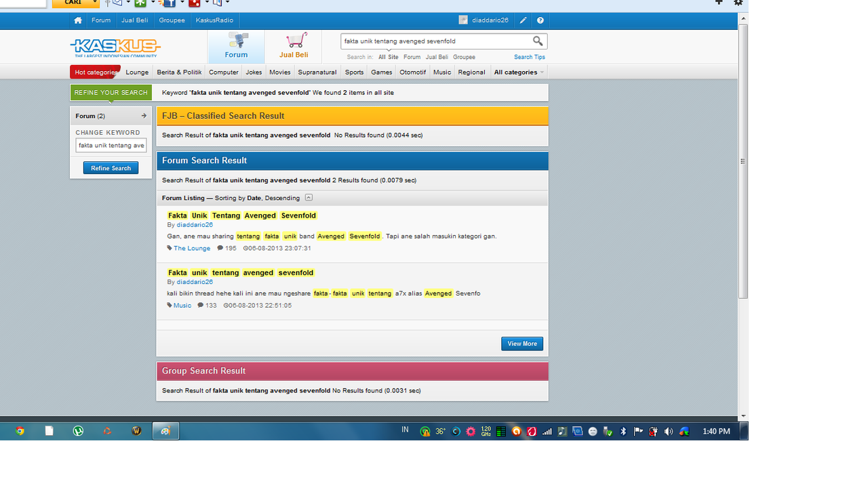Click the pencil edit icon beside username

[x=523, y=20]
